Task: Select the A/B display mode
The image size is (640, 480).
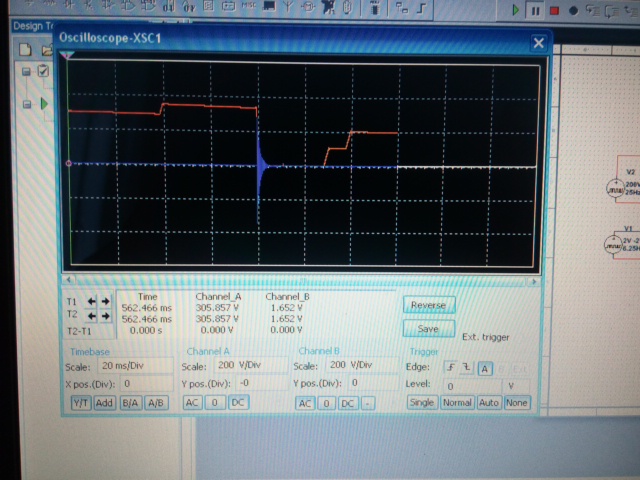Action: (x=155, y=402)
